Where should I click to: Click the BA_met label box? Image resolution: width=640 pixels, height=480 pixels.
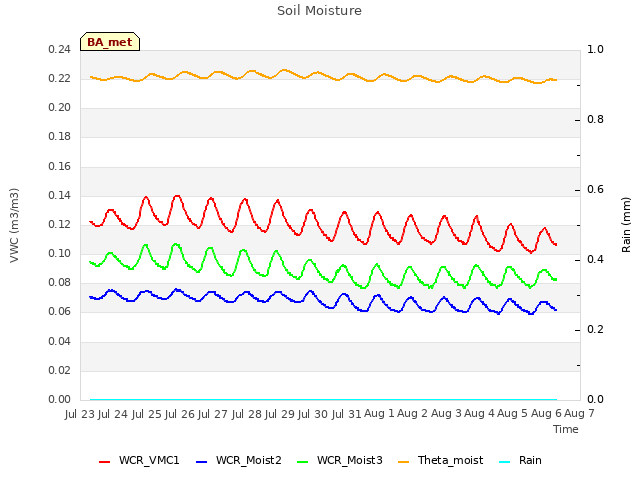point(110,42)
